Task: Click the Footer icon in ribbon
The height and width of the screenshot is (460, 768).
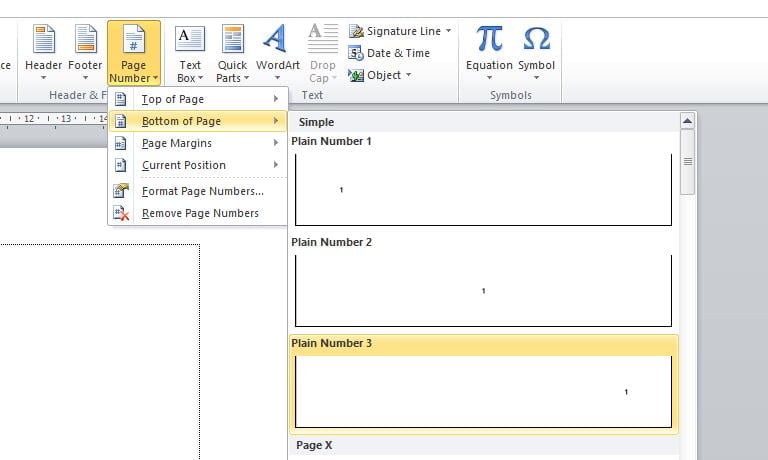Action: pyautogui.click(x=85, y=40)
